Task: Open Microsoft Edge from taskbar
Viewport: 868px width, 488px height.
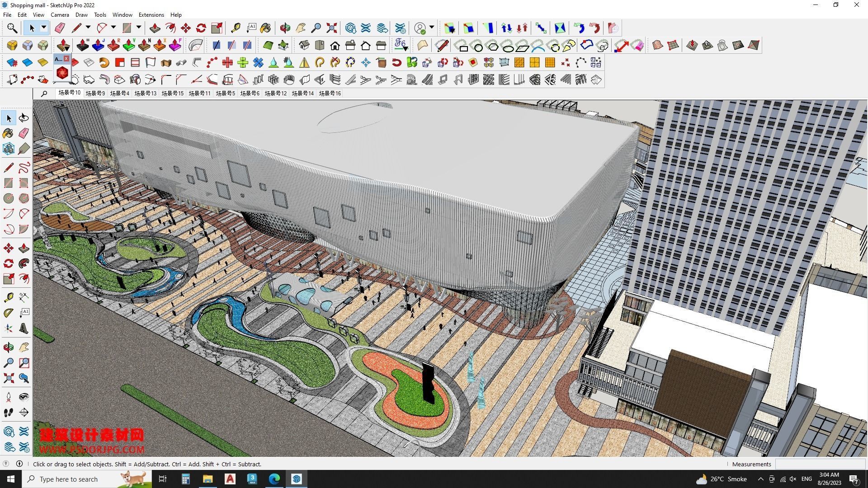Action: tap(274, 479)
